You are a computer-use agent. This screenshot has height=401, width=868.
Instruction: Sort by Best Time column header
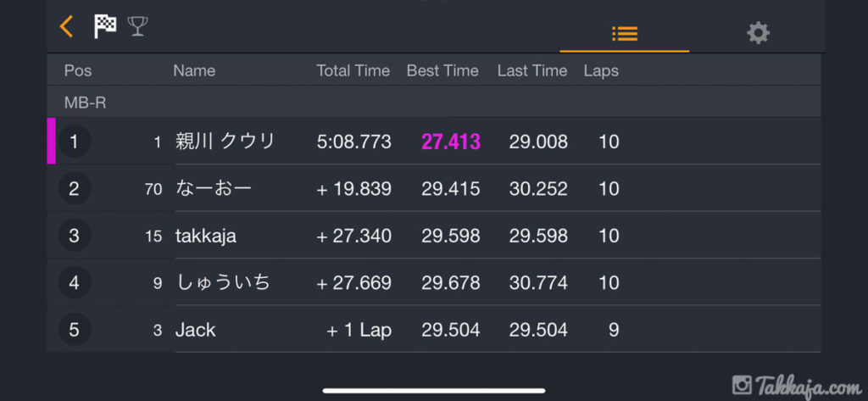(x=442, y=71)
